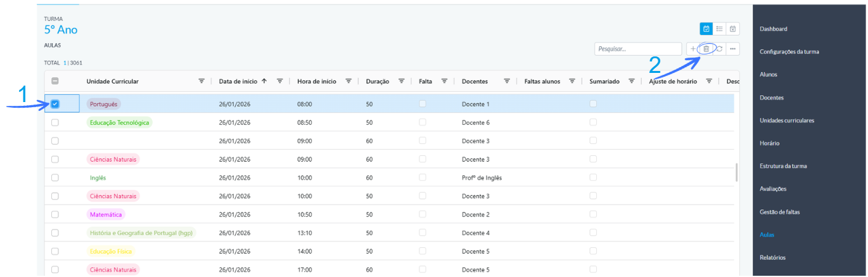
Task: Click the Docente 6 cell
Action: click(476, 122)
